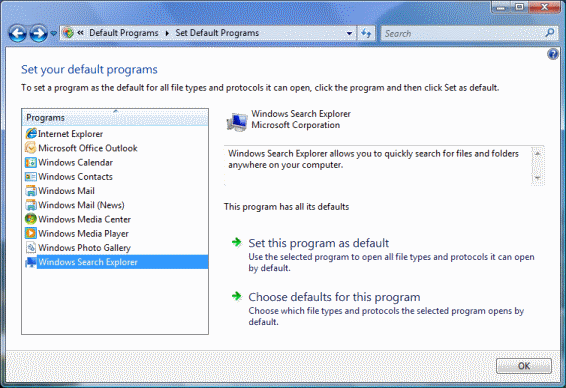The image size is (566, 388).
Task: Select Windows Media Player entry
Action: 83,234
